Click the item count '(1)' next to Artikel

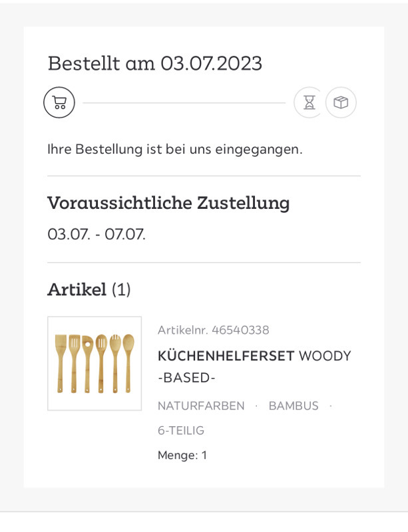coord(121,289)
